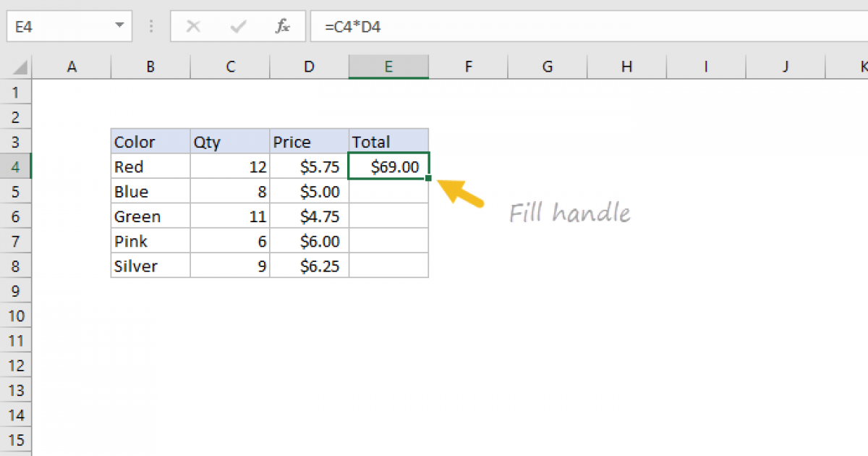Select column E header
This screenshot has height=456, width=868.
(x=388, y=67)
